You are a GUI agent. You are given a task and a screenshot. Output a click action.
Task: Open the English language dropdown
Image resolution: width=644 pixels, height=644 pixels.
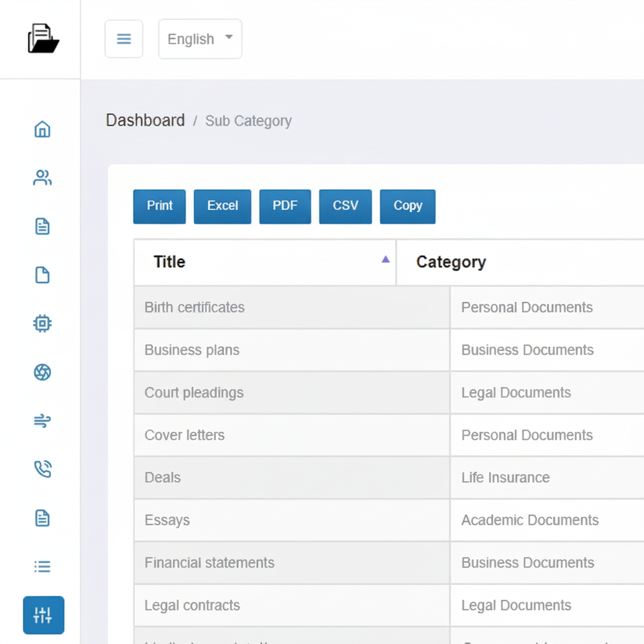pyautogui.click(x=200, y=39)
